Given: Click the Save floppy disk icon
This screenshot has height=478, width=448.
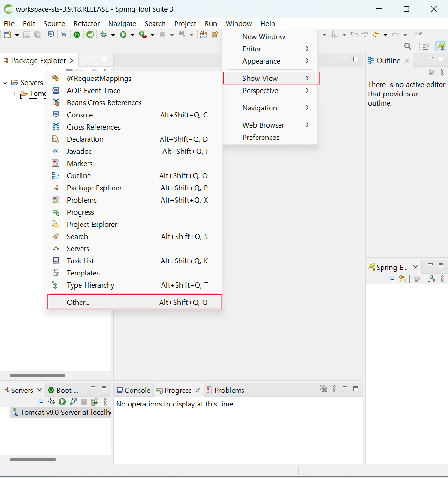Looking at the screenshot, I should point(27,35).
